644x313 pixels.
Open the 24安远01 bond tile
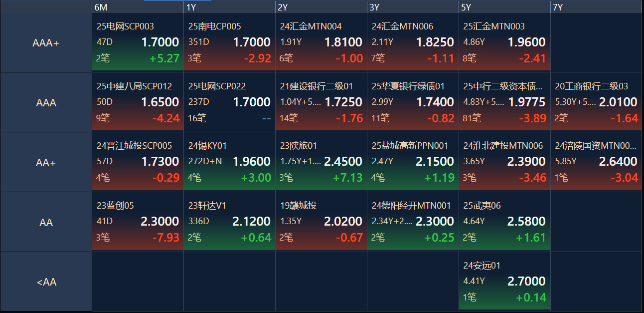coord(504,282)
